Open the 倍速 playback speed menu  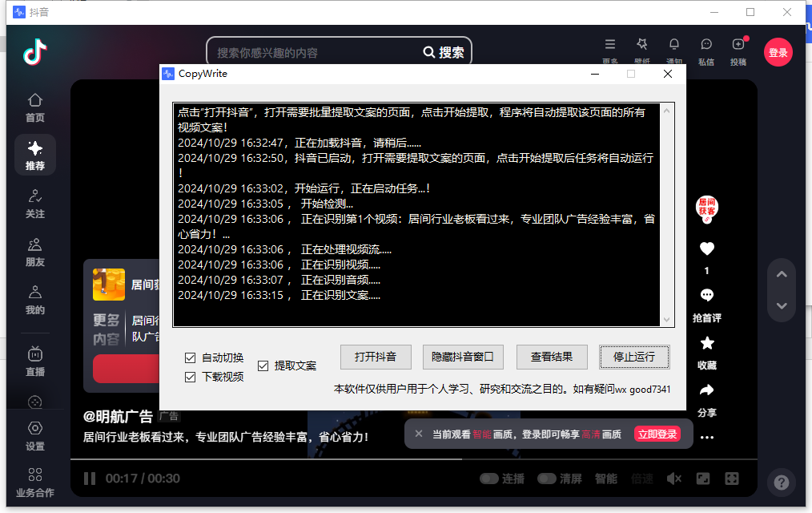tap(642, 479)
